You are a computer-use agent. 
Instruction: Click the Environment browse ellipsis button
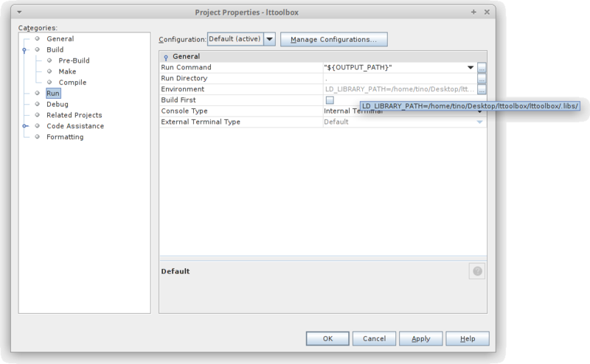[x=482, y=89]
